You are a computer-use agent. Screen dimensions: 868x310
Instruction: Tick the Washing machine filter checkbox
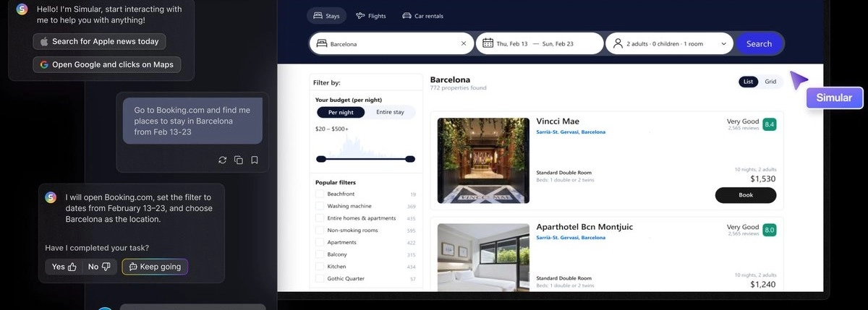click(x=320, y=206)
